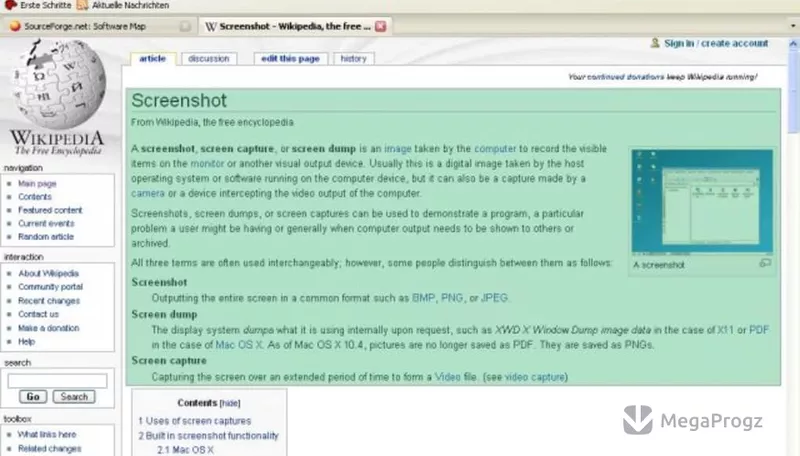Open the tab list dropdown arrow
Screen dimensions: 800x456
point(793,26)
